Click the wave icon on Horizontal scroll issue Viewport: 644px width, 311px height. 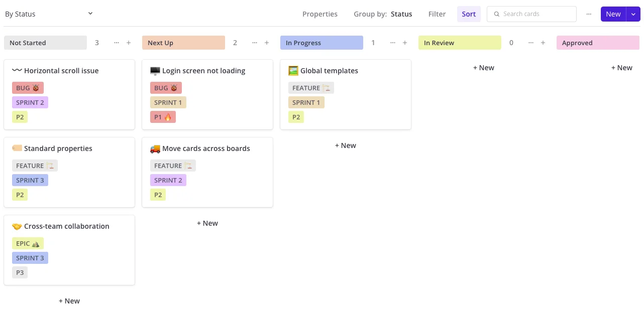point(17,71)
